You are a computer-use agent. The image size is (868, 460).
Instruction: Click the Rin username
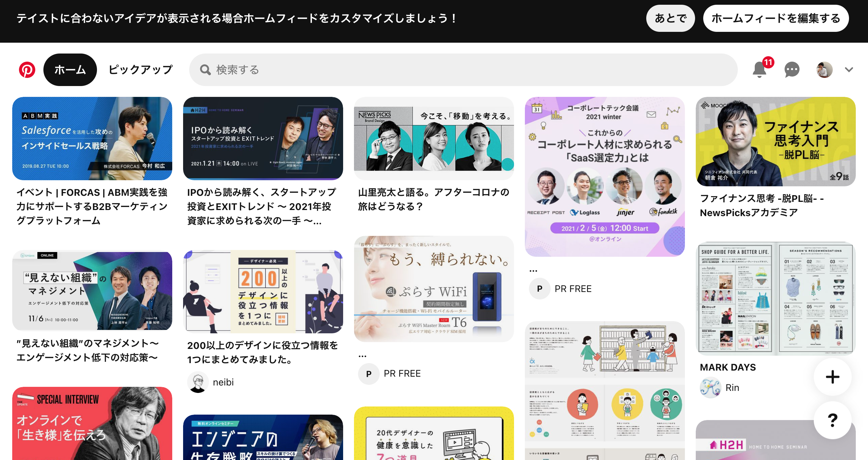[732, 388]
